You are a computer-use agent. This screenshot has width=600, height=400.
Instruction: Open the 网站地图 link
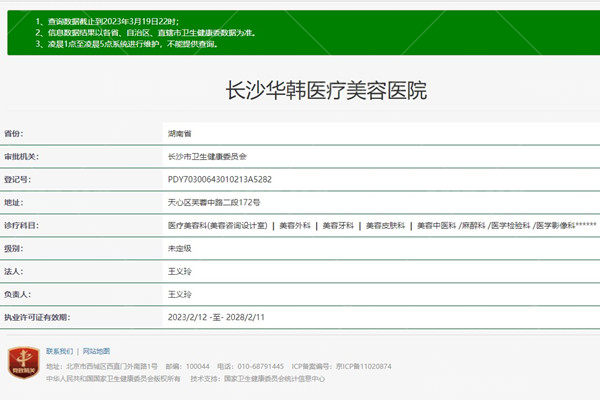pos(96,351)
